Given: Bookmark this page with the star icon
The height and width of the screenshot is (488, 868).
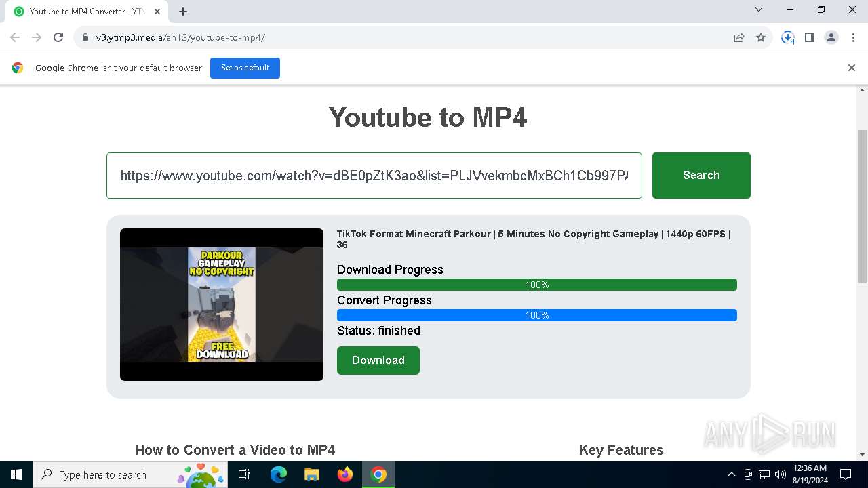Looking at the screenshot, I should (x=761, y=37).
